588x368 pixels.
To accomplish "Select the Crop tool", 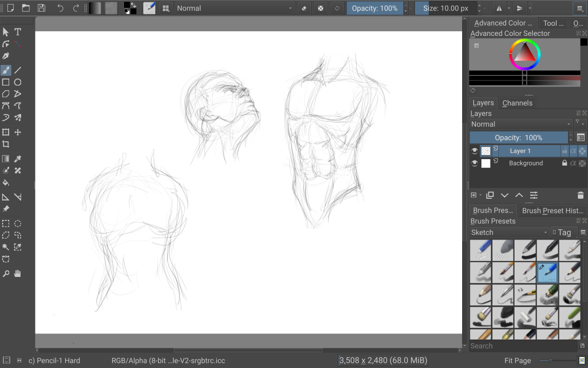I will pyautogui.click(x=6, y=144).
